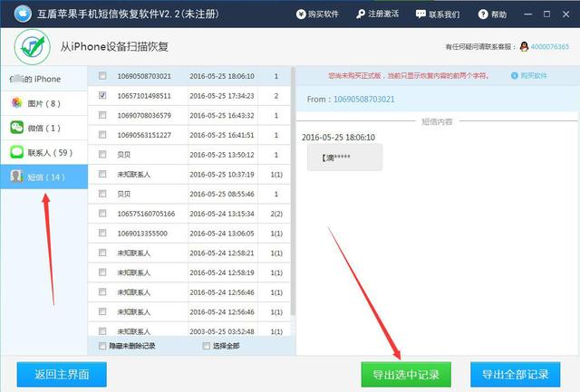580x392 pixels.
Task: Check the box for 1069013355500
Action: (x=102, y=233)
